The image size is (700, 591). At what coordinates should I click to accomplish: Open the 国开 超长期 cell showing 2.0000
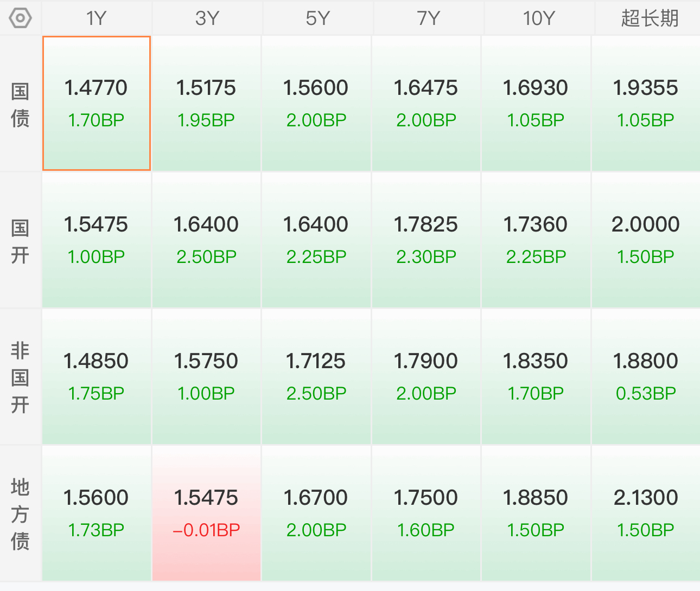tap(646, 240)
